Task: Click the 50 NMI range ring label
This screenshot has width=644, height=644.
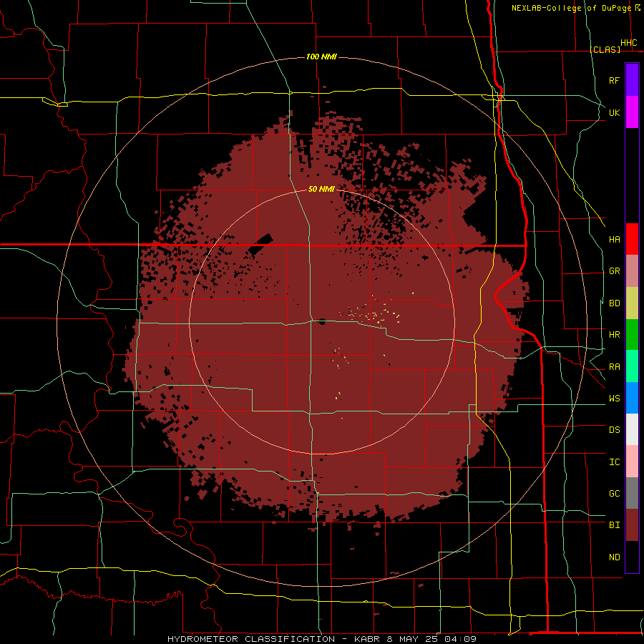Action: pos(321,189)
